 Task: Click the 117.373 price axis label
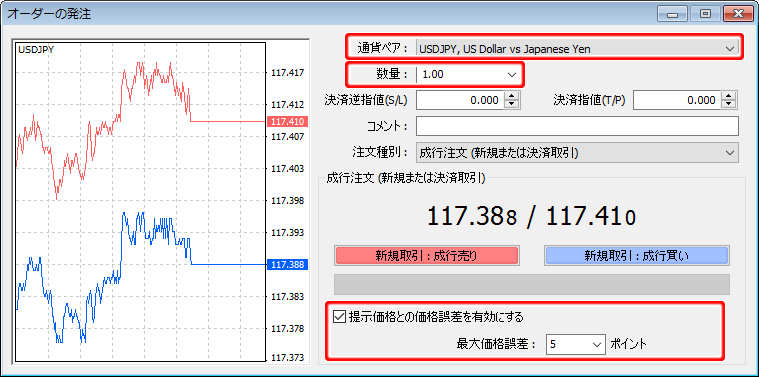(x=288, y=358)
